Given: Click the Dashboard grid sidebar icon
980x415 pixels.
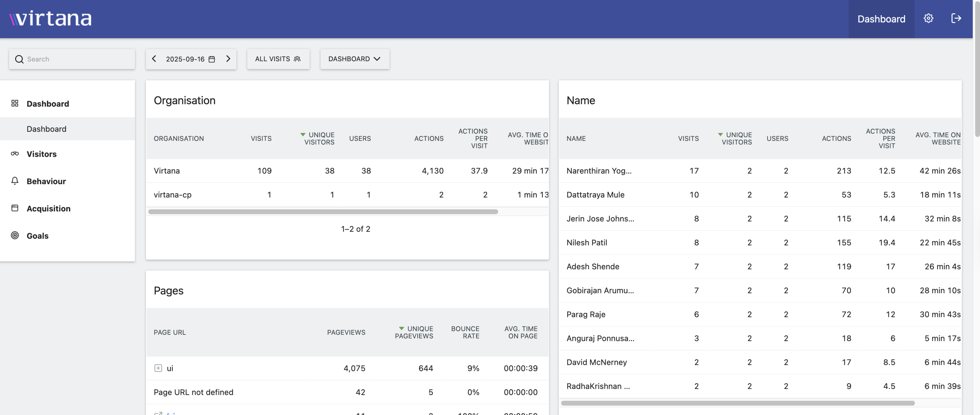Looking at the screenshot, I should (x=15, y=103).
